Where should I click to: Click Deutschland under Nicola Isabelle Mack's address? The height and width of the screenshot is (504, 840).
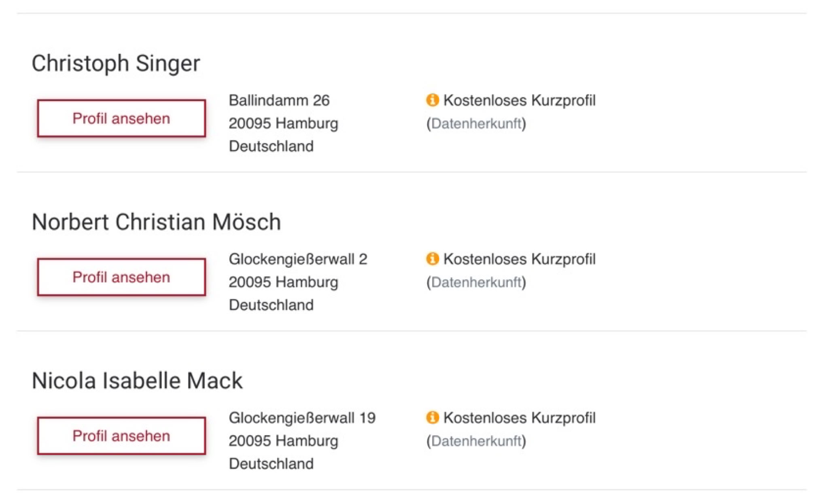pyautogui.click(x=271, y=464)
